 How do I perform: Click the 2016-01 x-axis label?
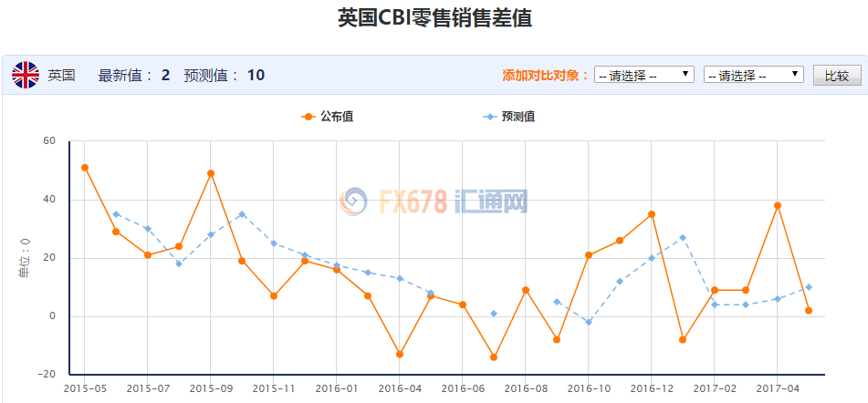tap(337, 388)
